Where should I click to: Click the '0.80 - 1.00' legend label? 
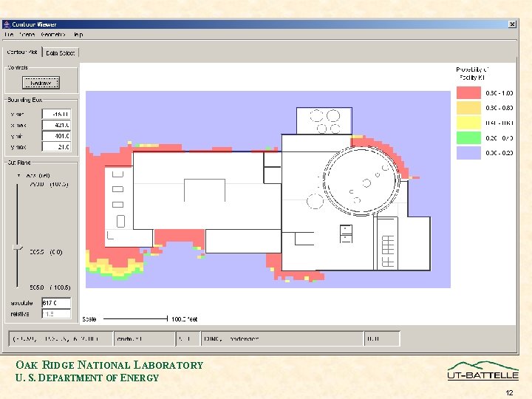click(x=499, y=93)
